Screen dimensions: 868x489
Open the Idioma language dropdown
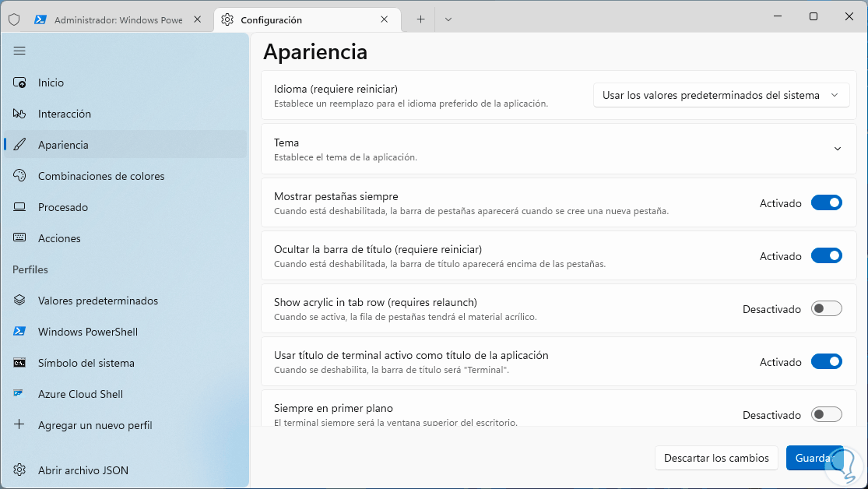(720, 95)
